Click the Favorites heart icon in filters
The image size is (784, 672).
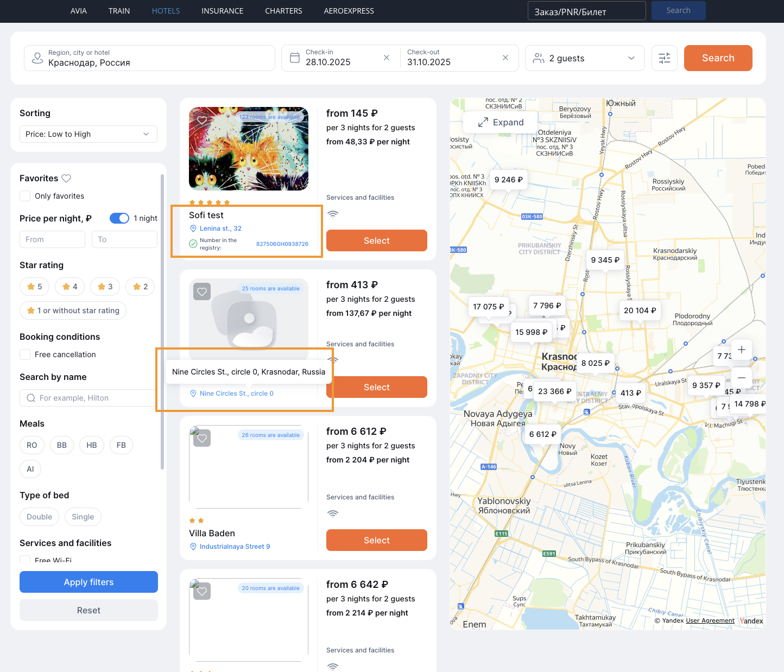point(66,178)
